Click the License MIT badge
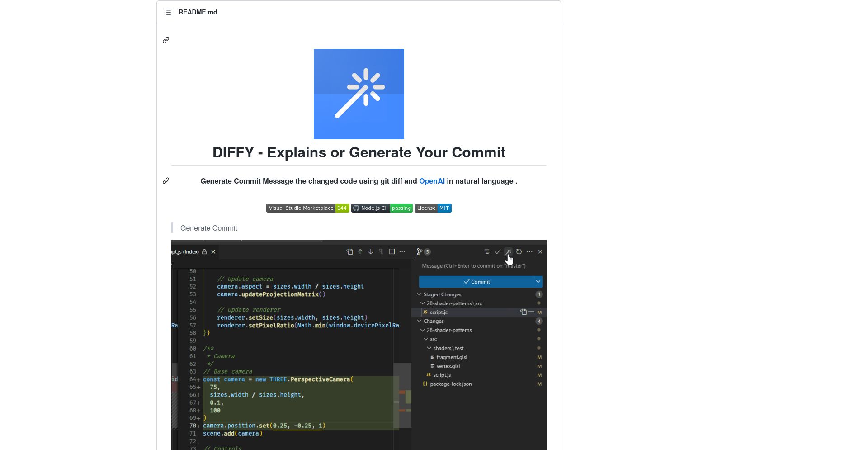The height and width of the screenshot is (450, 868). [433, 208]
